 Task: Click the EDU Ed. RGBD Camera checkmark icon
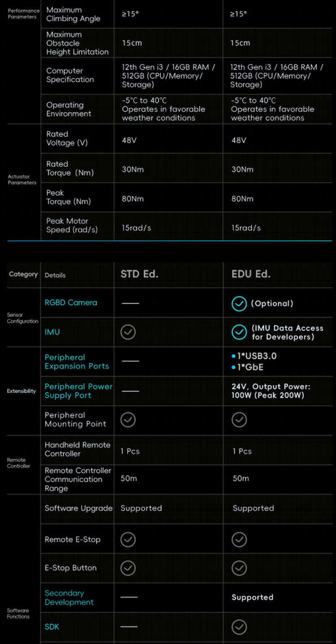click(239, 304)
